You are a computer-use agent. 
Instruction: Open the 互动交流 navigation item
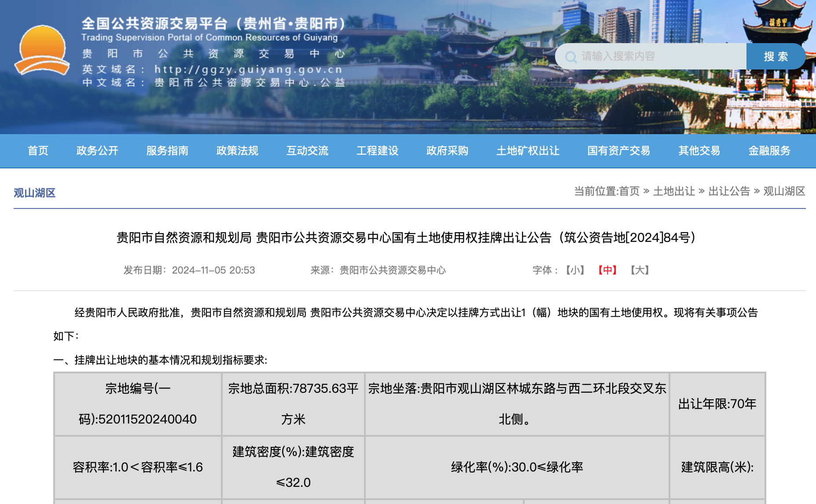click(307, 151)
